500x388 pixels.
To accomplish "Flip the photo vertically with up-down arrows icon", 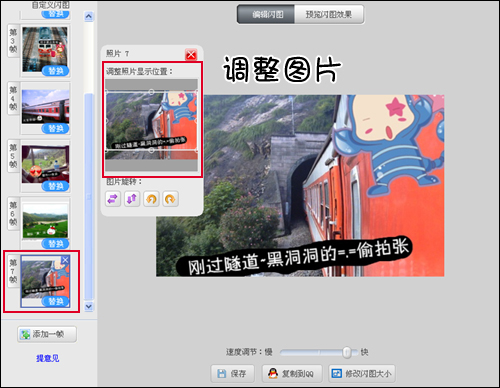I will (x=132, y=199).
